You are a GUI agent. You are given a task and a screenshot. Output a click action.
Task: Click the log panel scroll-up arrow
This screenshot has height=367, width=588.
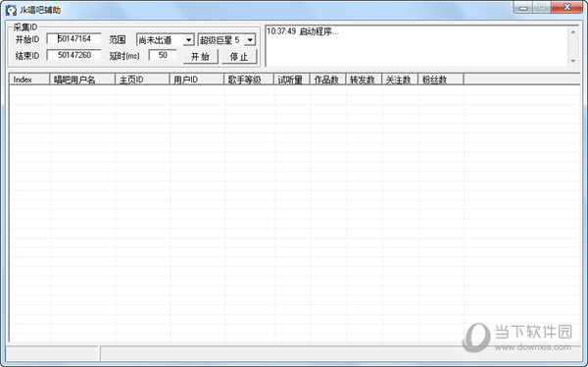coord(573,32)
